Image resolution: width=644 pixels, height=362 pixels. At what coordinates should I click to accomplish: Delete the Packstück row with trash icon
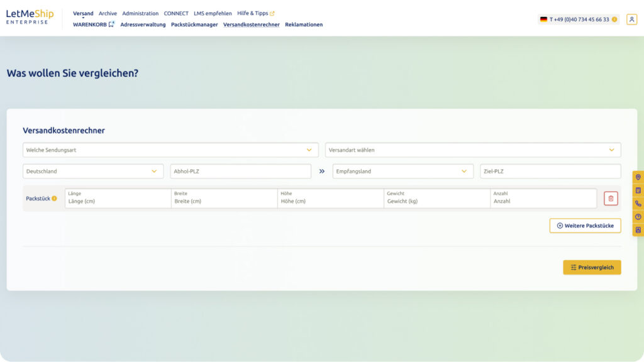[611, 199]
